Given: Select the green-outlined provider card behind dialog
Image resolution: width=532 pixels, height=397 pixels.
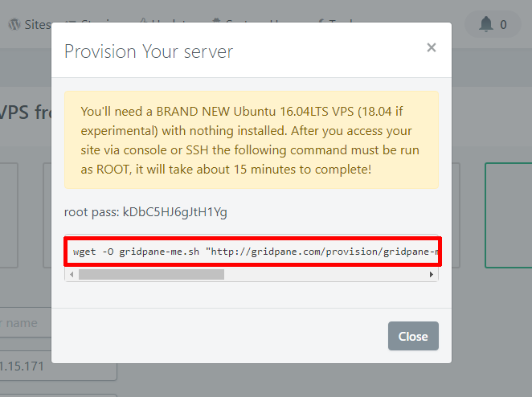Looking at the screenshot, I should 508,215.
